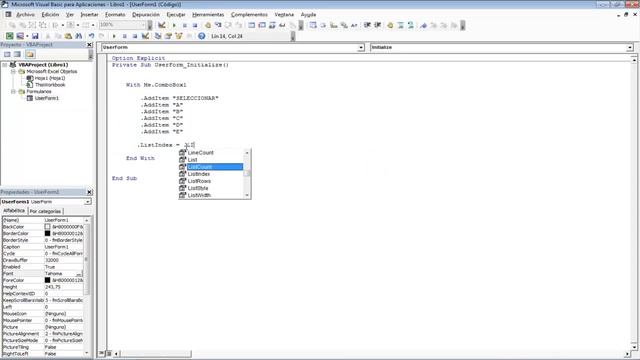Select Hoja1 (Hoja1) in the project tree
The width and height of the screenshot is (640, 360).
tap(50, 78)
